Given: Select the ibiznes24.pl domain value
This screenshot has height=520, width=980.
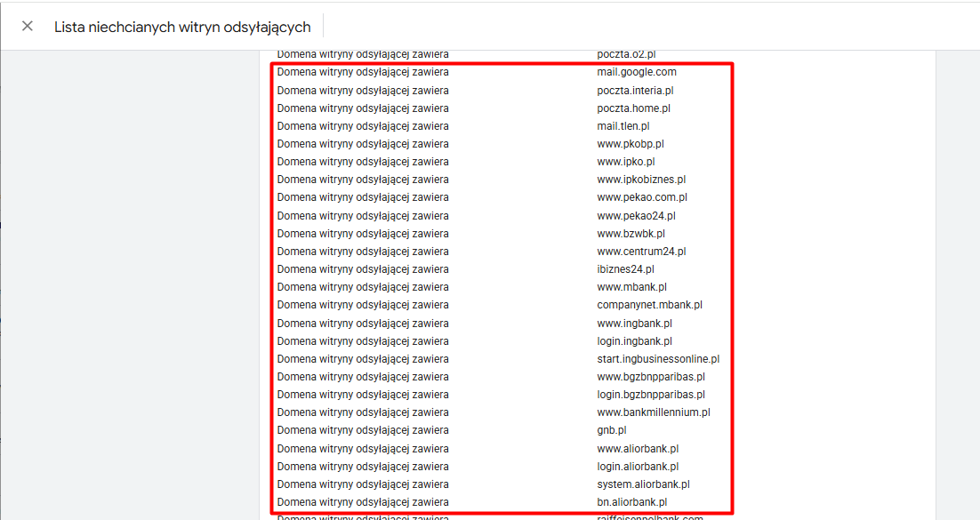Looking at the screenshot, I should tap(626, 269).
